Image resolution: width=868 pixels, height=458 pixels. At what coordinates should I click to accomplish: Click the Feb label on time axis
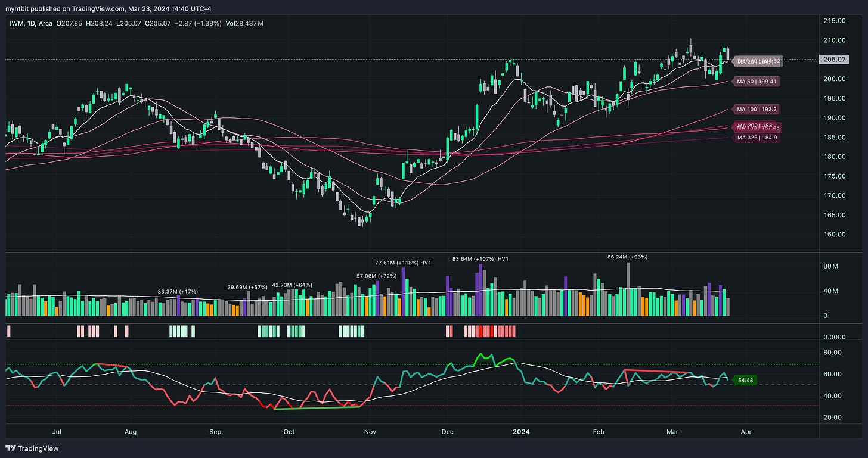pos(600,431)
